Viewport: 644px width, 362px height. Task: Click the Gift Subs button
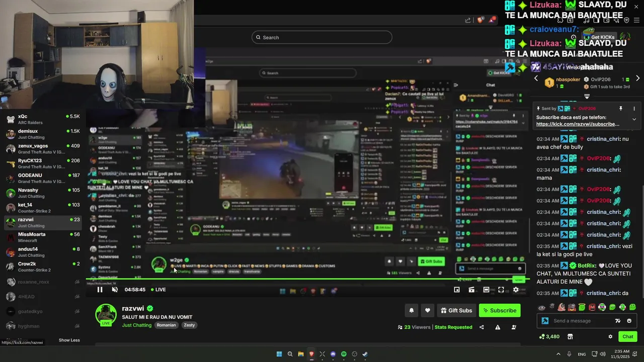click(x=456, y=310)
